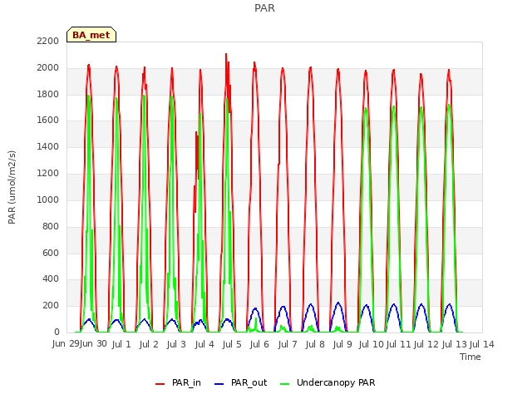Select the PAR_out legend label

point(249,382)
